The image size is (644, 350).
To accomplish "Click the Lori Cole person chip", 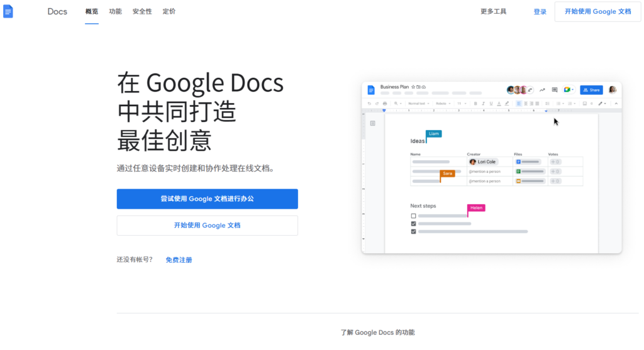I will tap(483, 161).
